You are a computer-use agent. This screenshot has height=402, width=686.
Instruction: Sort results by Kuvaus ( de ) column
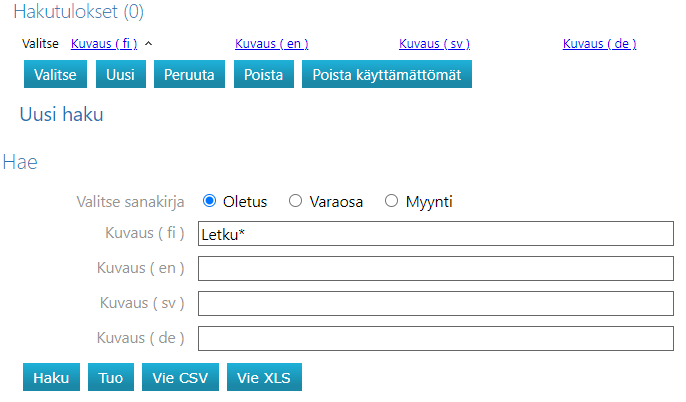(599, 44)
